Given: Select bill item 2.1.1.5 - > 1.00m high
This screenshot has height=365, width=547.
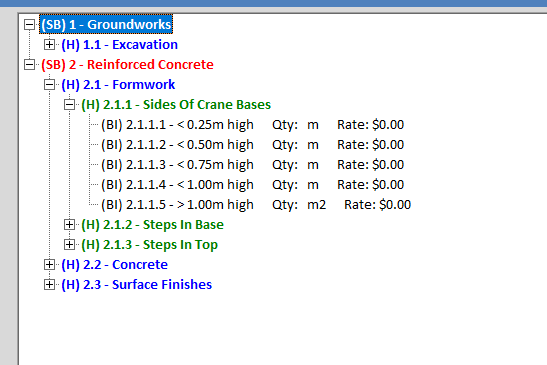Looking at the screenshot, I should (x=256, y=204).
